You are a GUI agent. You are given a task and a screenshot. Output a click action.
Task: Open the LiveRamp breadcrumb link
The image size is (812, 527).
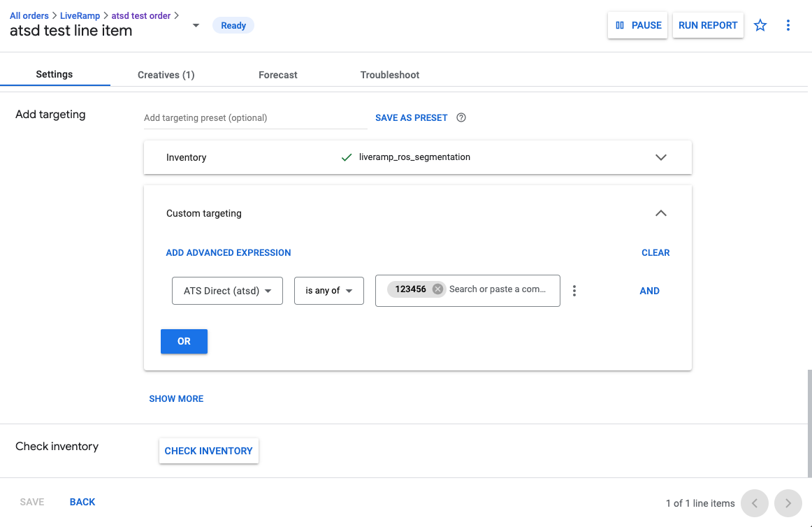pos(80,15)
